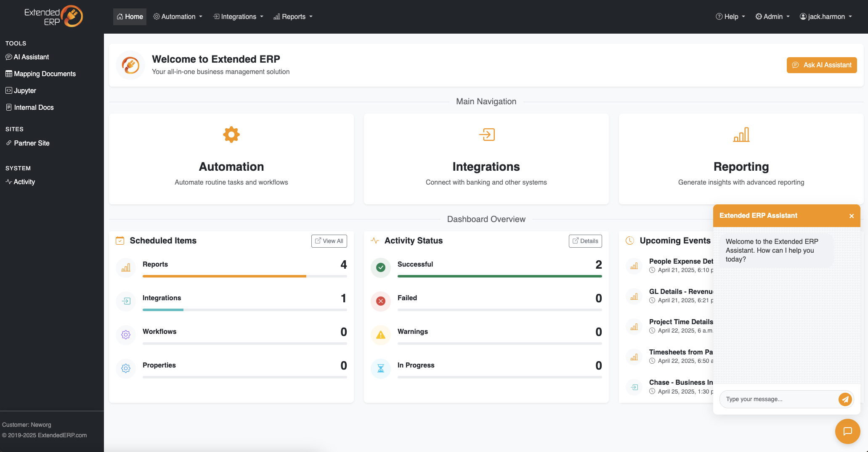The width and height of the screenshot is (868, 452).
Task: Select the In Progress status label
Action: [416, 365]
